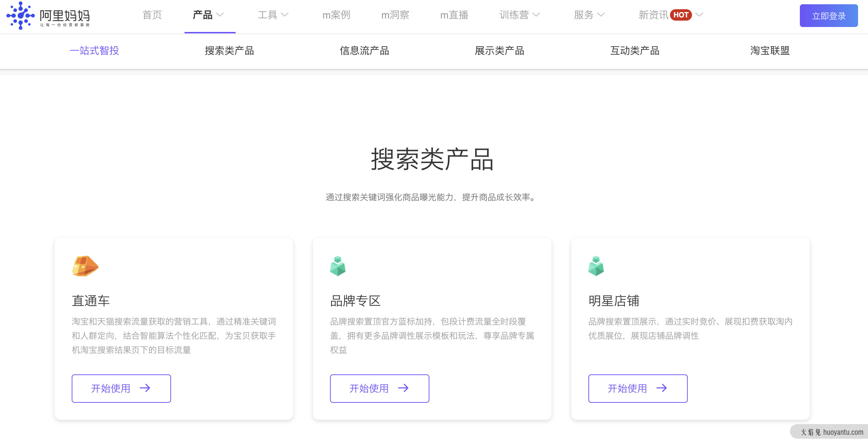Image resolution: width=868 pixels, height=444 pixels.
Task: Click the arrow in 品牌专区 开始使用 button
Action: tap(403, 388)
